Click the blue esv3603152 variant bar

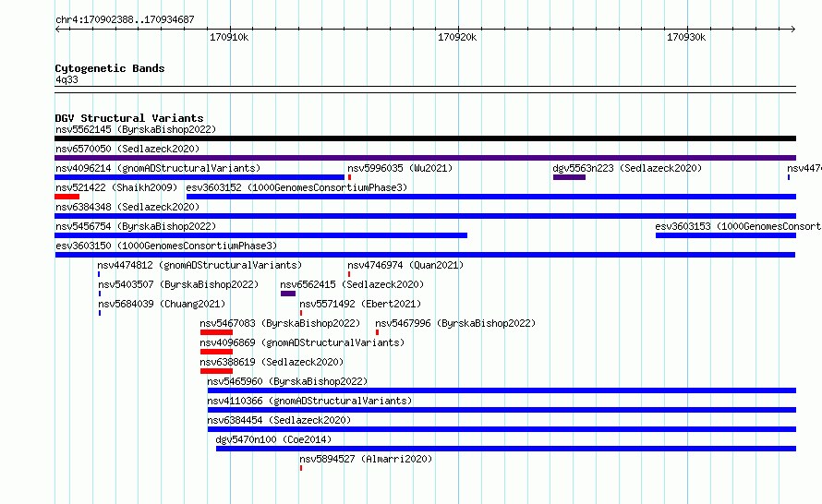pyautogui.click(x=491, y=197)
